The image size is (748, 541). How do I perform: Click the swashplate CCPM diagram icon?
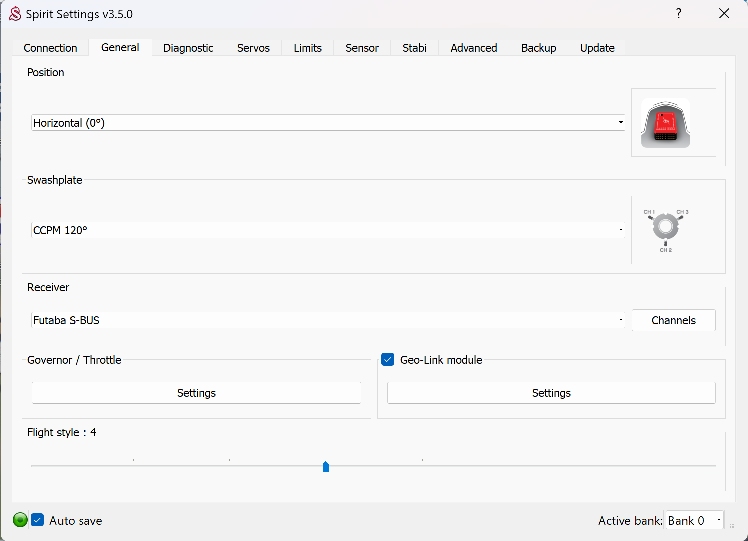tap(665, 229)
